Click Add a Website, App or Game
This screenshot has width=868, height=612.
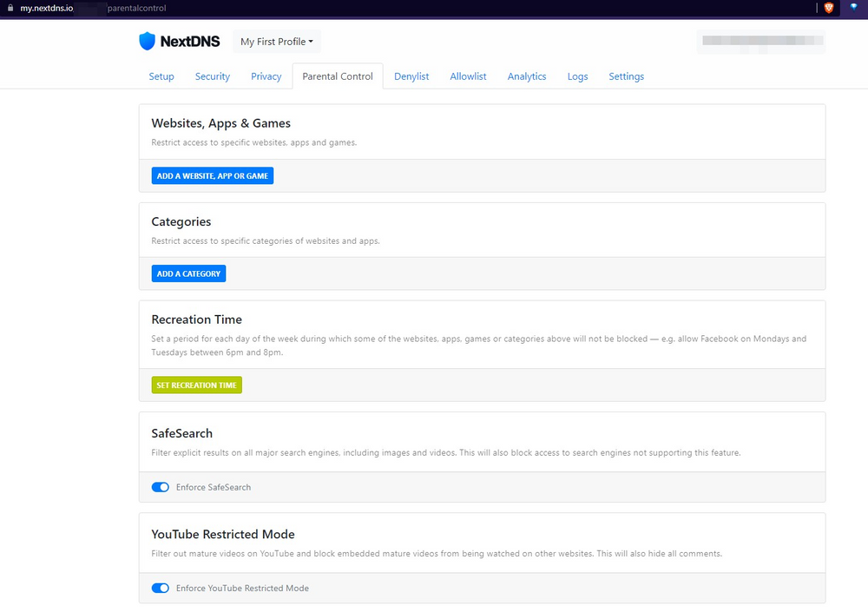(212, 175)
